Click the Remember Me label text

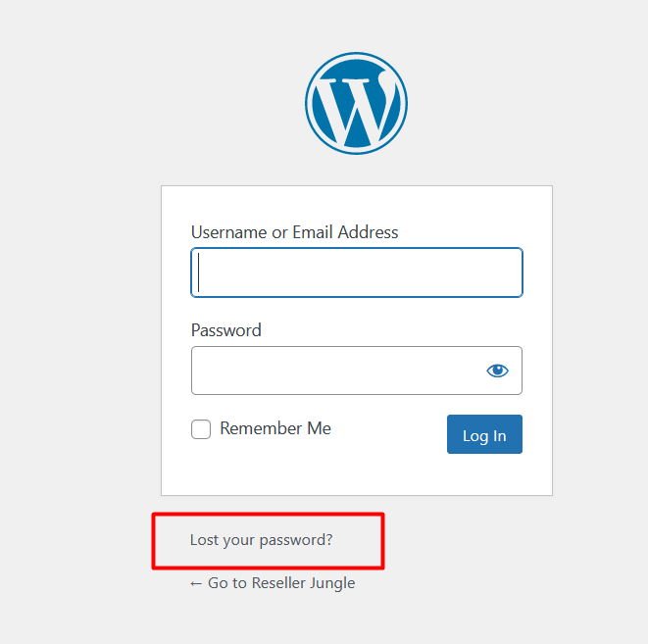click(x=275, y=428)
